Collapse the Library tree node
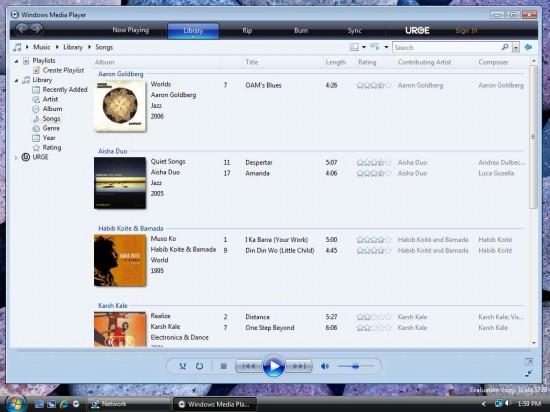The width and height of the screenshot is (550, 412). tap(16, 80)
